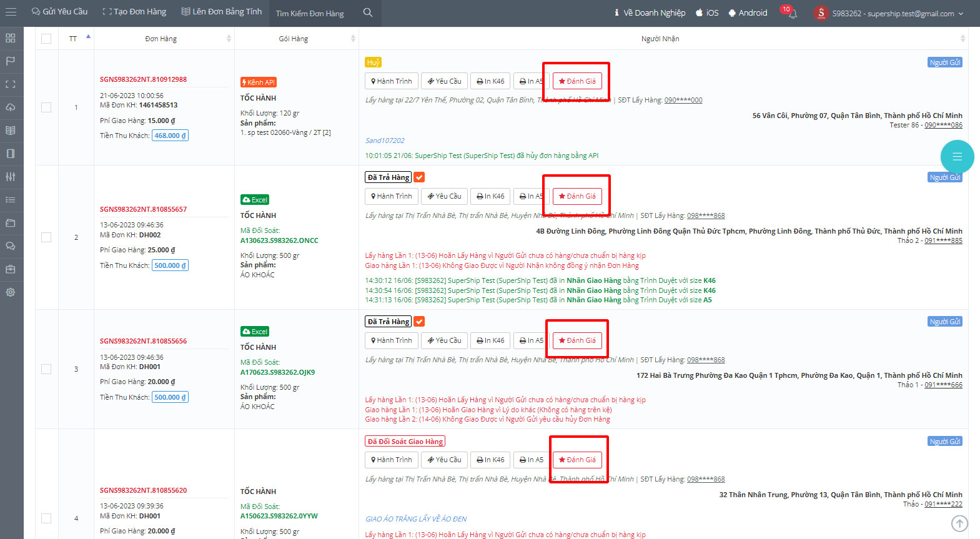Open notifications bell with badge 10
This screenshot has height=539, width=980.
[791, 13]
